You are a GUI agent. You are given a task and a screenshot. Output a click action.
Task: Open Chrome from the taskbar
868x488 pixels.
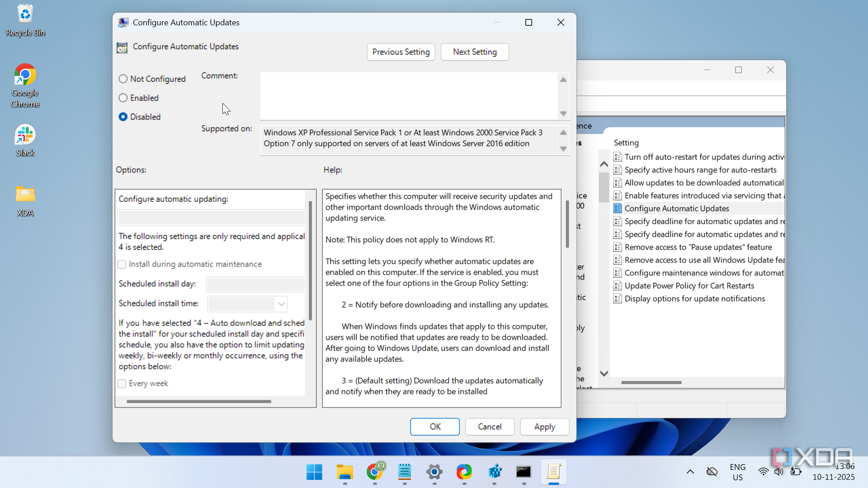375,472
